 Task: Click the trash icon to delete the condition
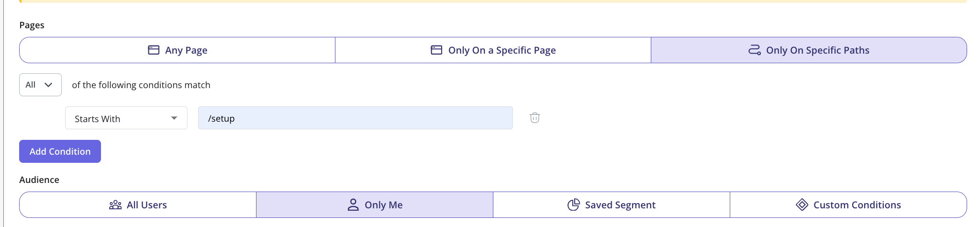coord(535,118)
